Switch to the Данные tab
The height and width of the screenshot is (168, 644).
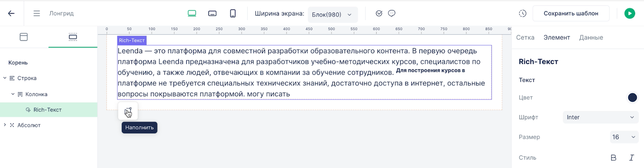pyautogui.click(x=591, y=37)
